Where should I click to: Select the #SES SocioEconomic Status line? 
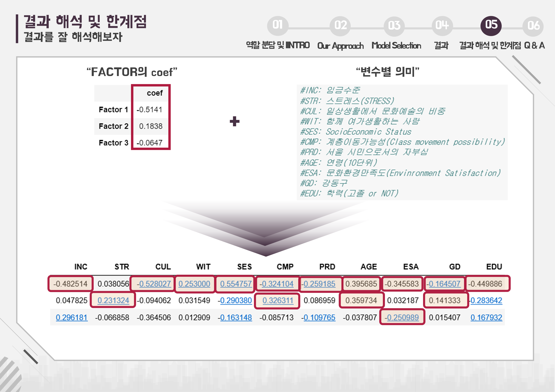pos(356,132)
